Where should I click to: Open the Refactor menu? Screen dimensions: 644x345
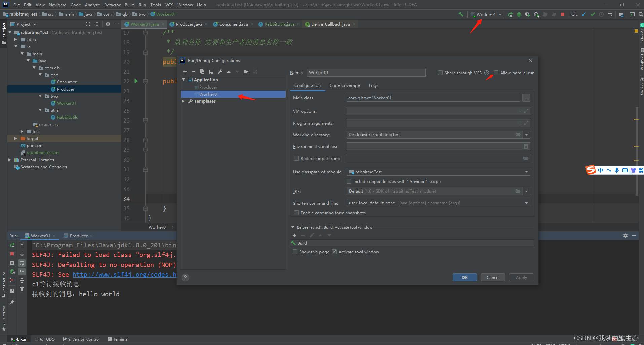click(x=112, y=5)
